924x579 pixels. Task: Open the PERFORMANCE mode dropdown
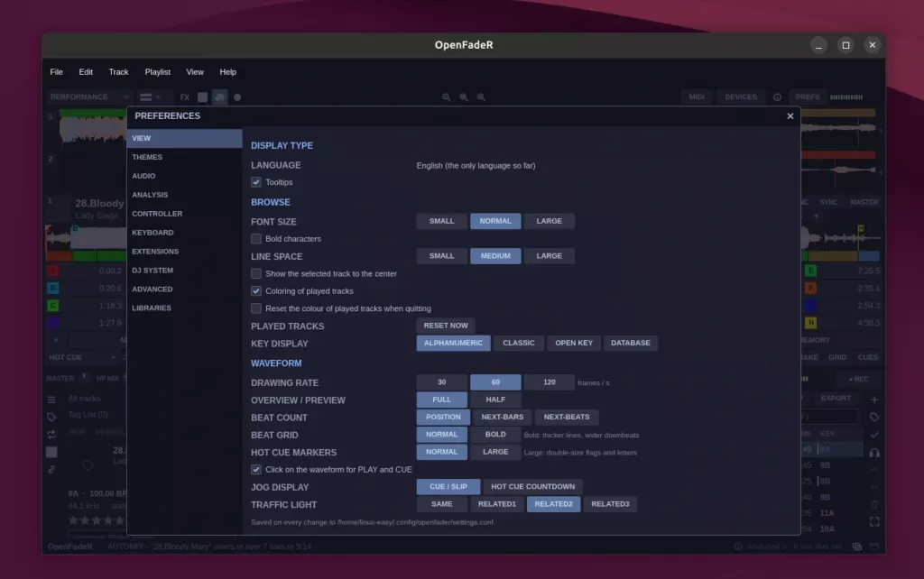tap(88, 97)
